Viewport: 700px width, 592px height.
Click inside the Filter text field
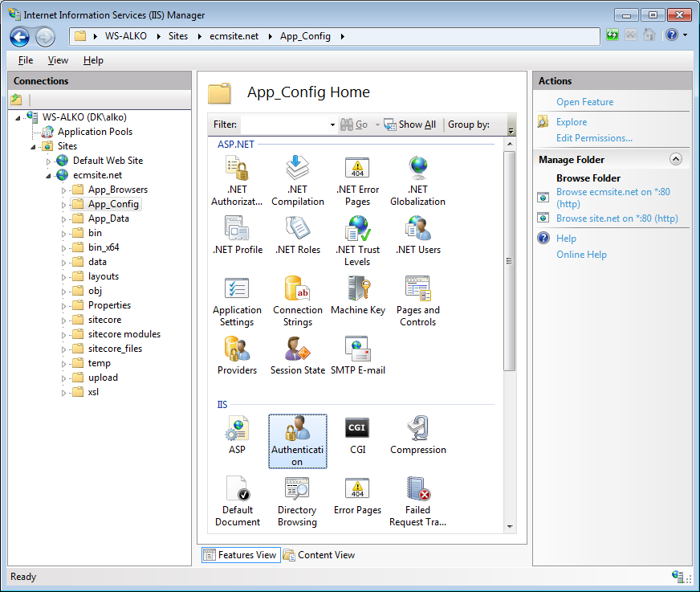pos(284,125)
